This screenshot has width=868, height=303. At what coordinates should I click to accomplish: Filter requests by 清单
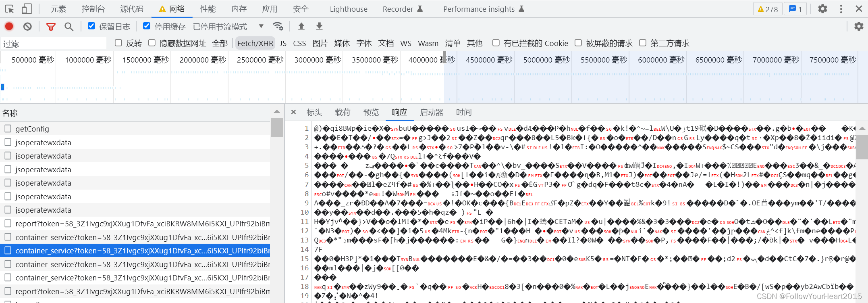[x=453, y=43]
